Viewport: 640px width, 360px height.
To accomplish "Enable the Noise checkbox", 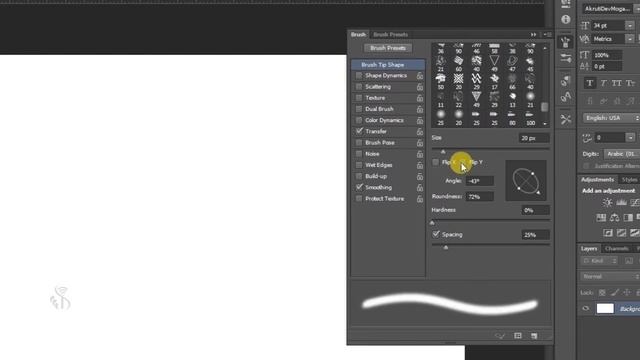I will tap(359, 154).
